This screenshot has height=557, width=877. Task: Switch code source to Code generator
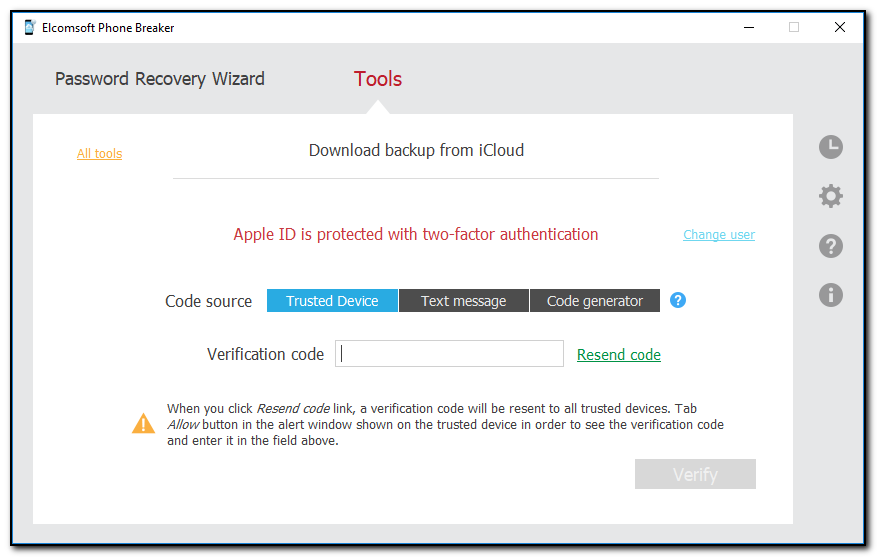click(x=595, y=301)
